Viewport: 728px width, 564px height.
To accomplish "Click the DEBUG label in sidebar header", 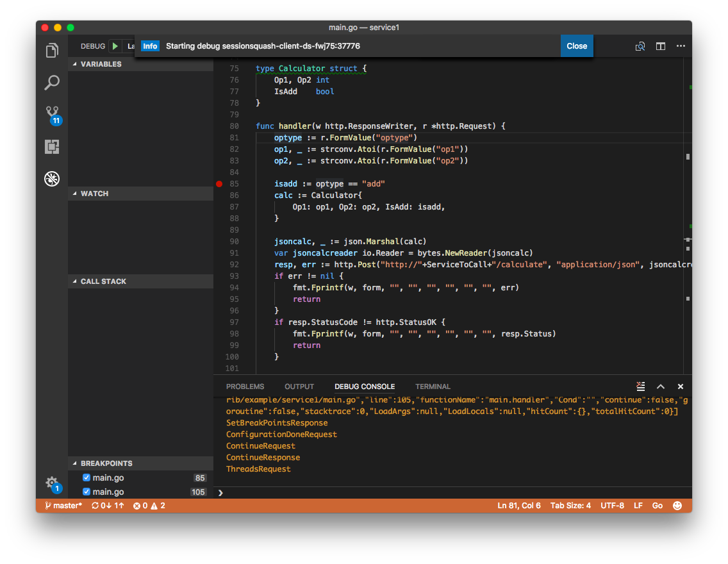I will point(93,46).
